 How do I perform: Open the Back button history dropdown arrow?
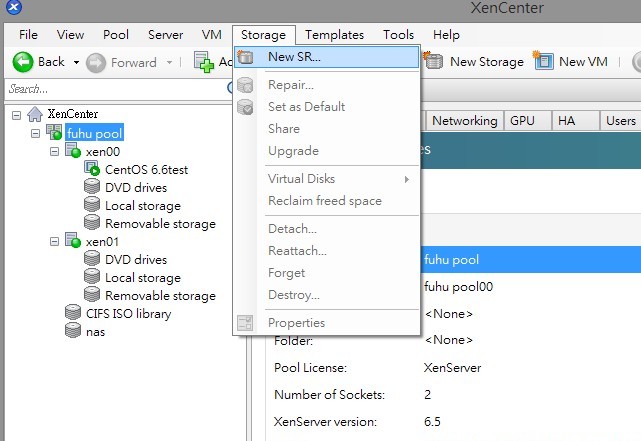point(76,63)
